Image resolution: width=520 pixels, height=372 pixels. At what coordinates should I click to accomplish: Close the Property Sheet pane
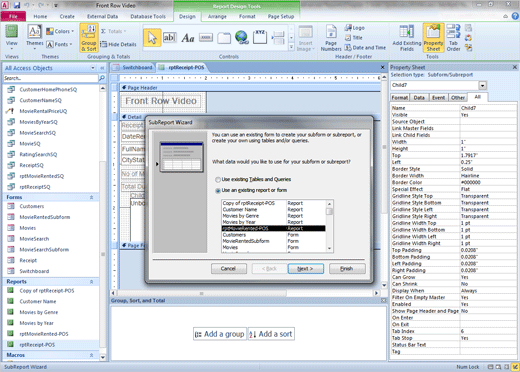(x=515, y=67)
